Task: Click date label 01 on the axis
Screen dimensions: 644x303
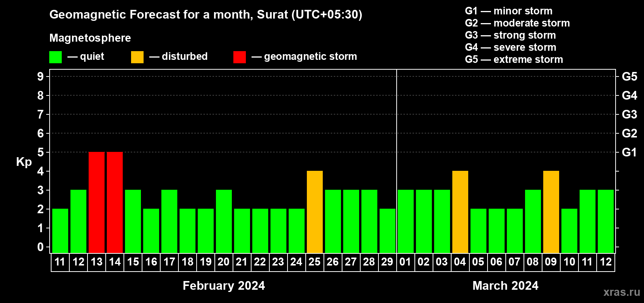Action: click(406, 262)
